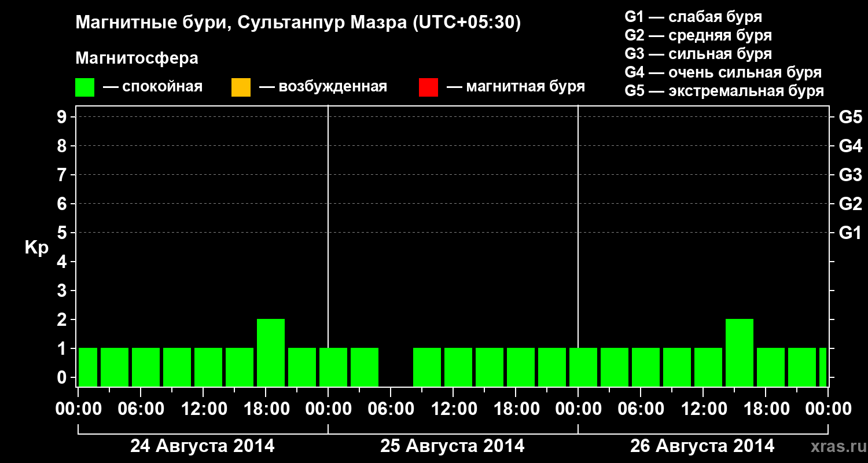Click the '12:00' time label under 25 August
This screenshot has height=463, width=868.
(x=453, y=409)
